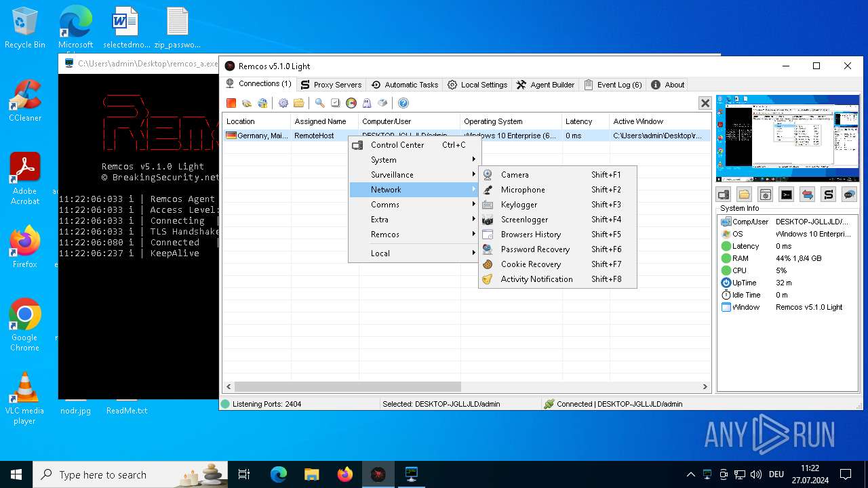The image size is (868, 488).
Task: Open the Local Settings tab
Action: click(x=477, y=85)
